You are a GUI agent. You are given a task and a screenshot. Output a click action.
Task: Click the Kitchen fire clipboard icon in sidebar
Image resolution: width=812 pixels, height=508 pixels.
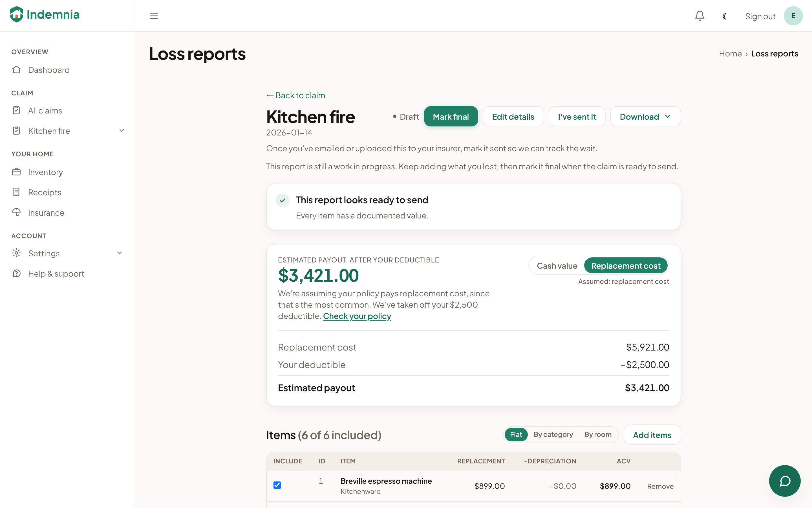16,130
